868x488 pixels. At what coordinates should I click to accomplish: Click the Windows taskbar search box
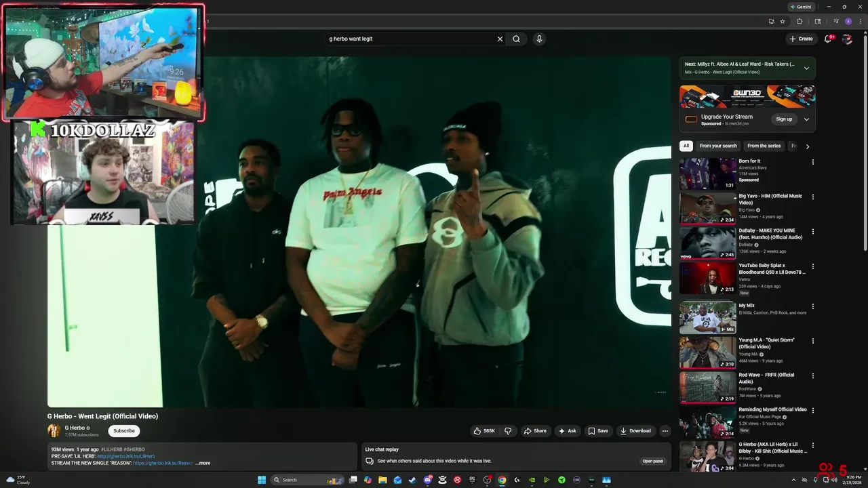coord(307,480)
